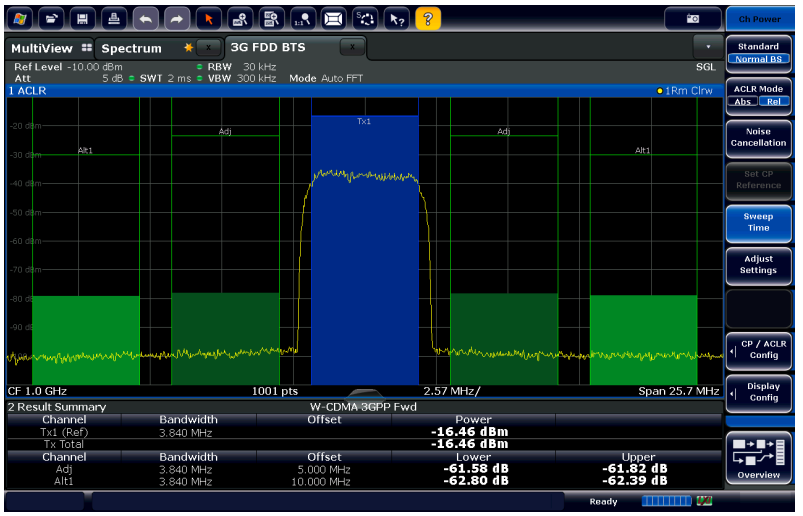Image resolution: width=803 pixels, height=516 pixels.
Task: Click the Span 25.7 MHz label
Action: click(x=679, y=392)
